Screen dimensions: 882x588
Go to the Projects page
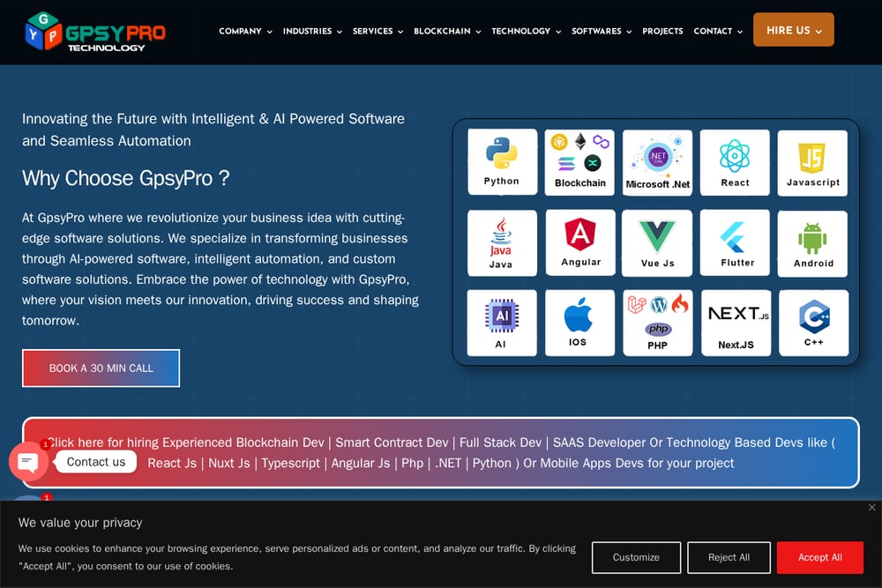(662, 32)
